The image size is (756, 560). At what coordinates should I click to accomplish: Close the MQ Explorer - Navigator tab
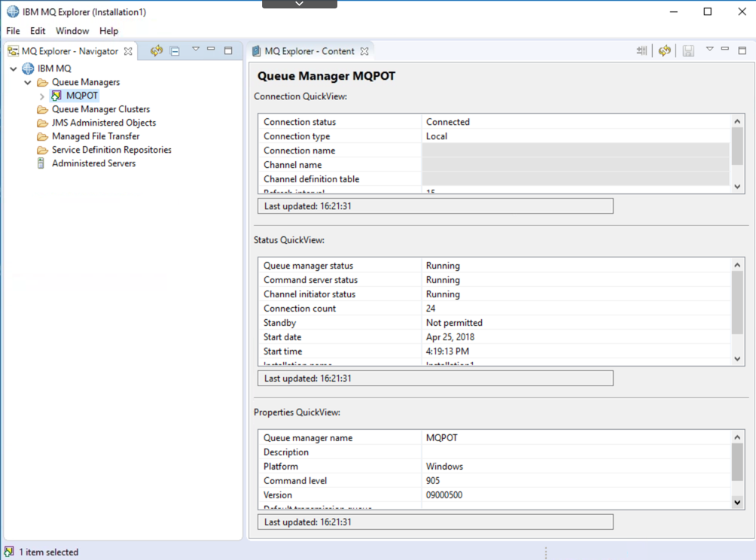[128, 51]
